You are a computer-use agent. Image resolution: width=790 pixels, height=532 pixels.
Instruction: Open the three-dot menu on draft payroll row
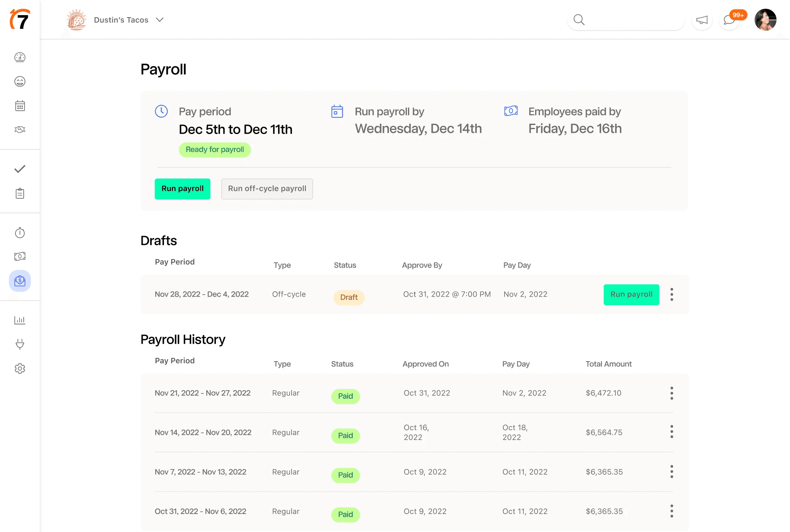point(671,294)
